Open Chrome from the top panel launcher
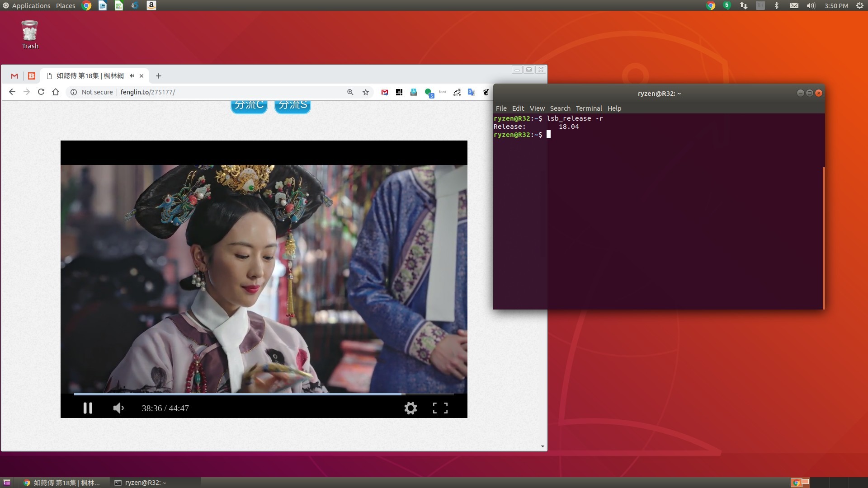The image size is (868, 488). pos(86,5)
